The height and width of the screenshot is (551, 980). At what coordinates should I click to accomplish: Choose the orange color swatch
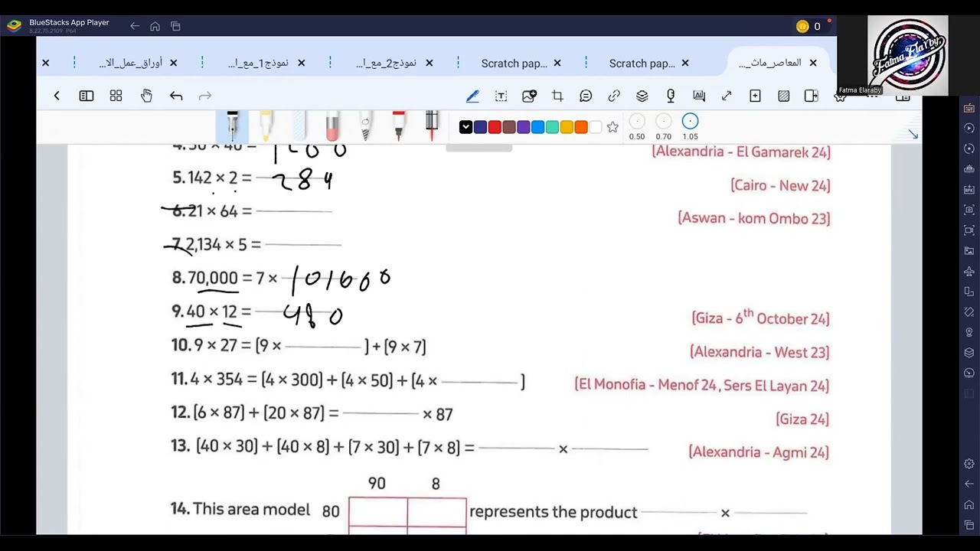tap(581, 127)
